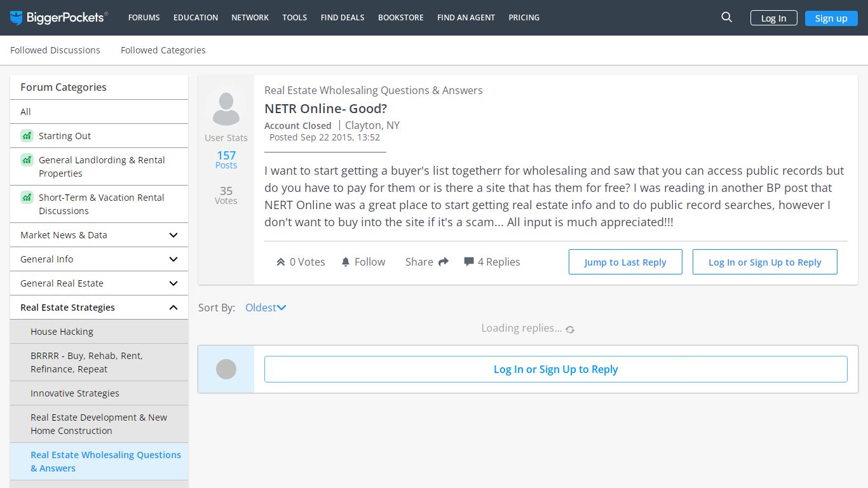Expand the General Info category

[x=99, y=259]
